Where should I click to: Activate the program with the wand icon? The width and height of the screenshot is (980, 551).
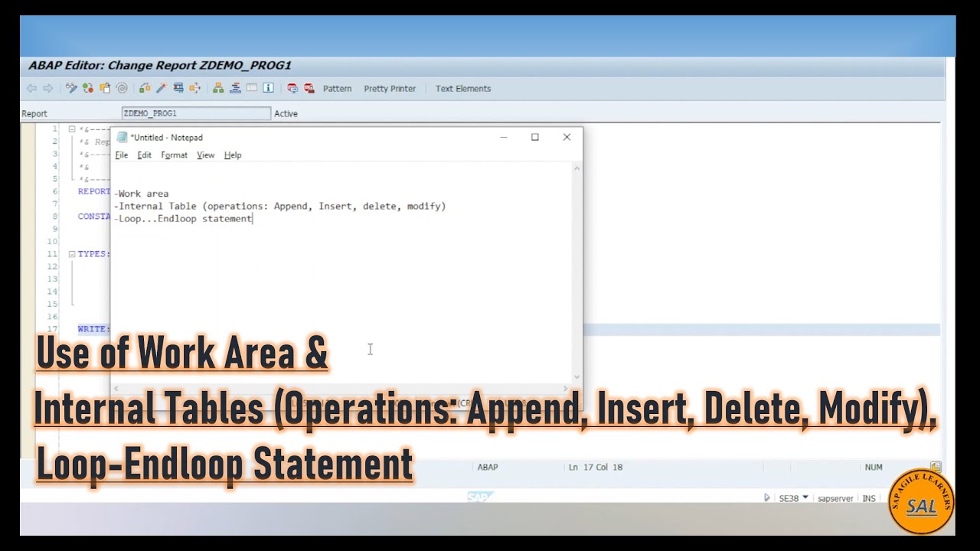point(162,88)
